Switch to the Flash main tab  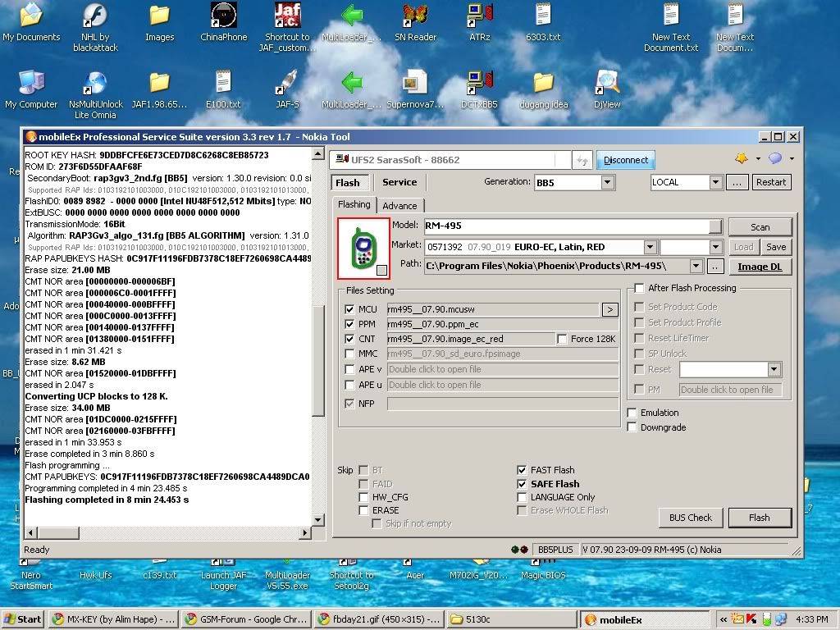coord(349,183)
